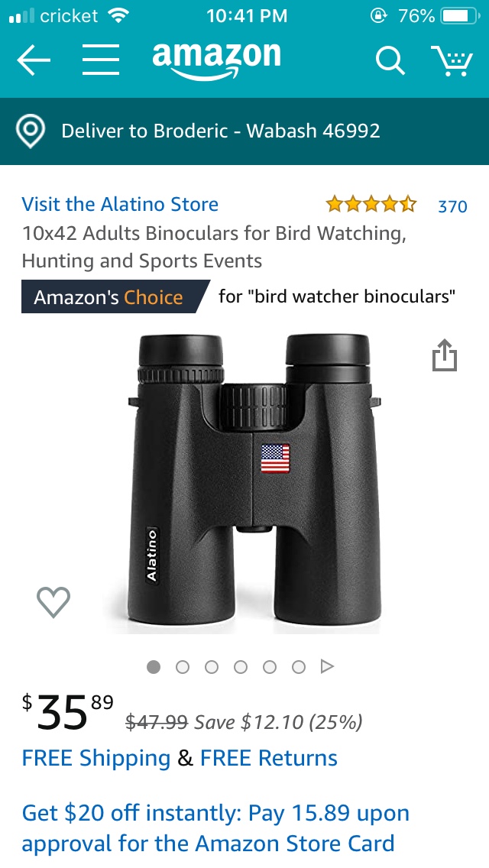Visit the Alatino Store link
Screen dimensions: 489x868
click(120, 204)
